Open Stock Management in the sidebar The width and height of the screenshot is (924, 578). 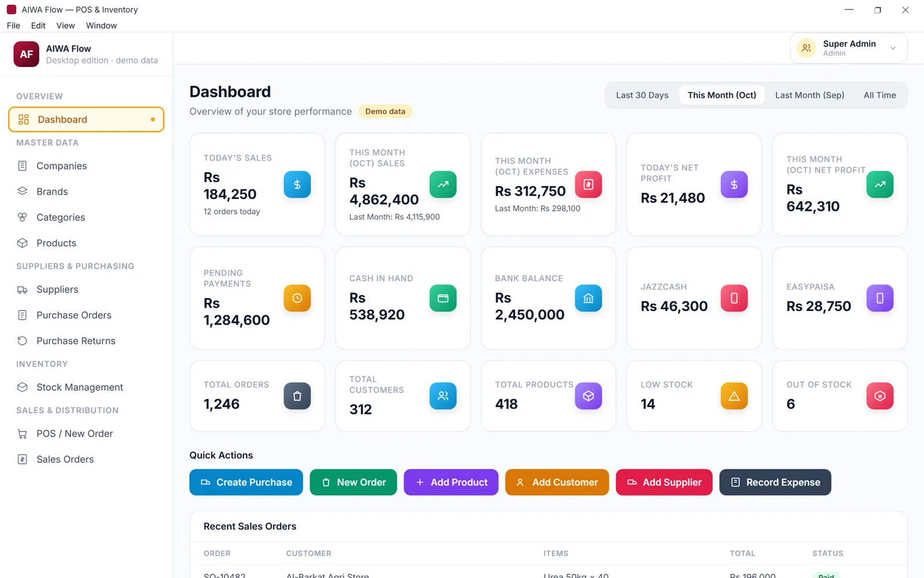coord(86,387)
